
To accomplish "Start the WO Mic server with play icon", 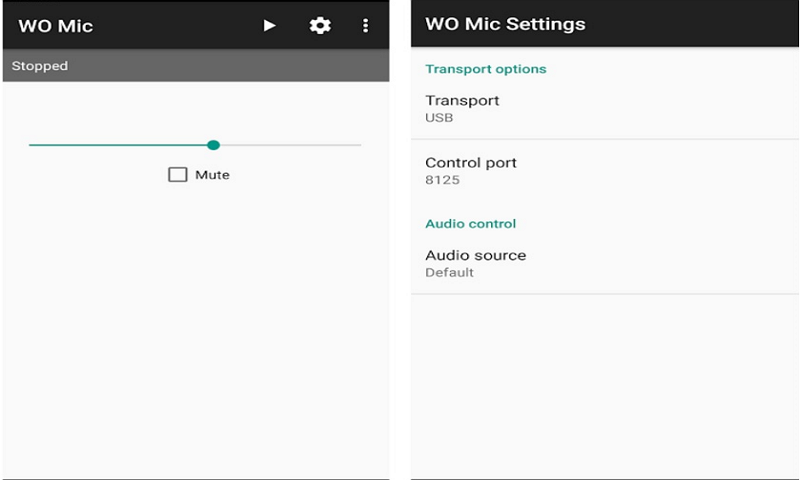I will (x=269, y=25).
